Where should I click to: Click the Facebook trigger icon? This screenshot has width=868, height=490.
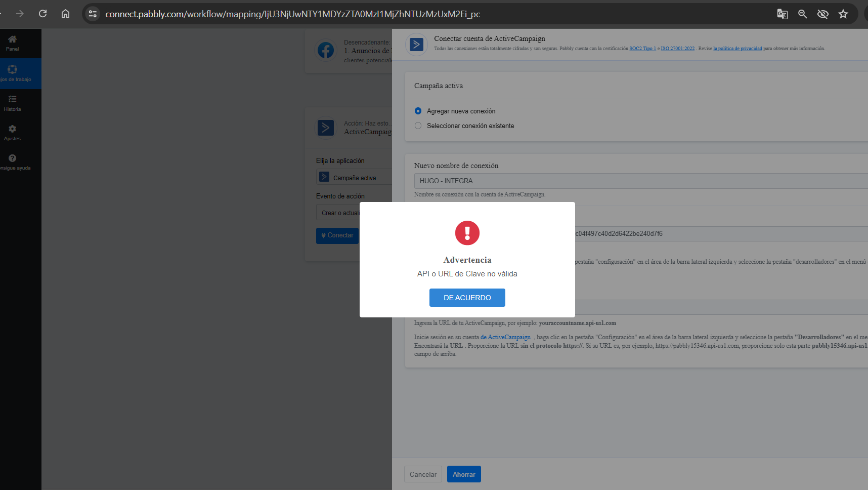tap(326, 50)
